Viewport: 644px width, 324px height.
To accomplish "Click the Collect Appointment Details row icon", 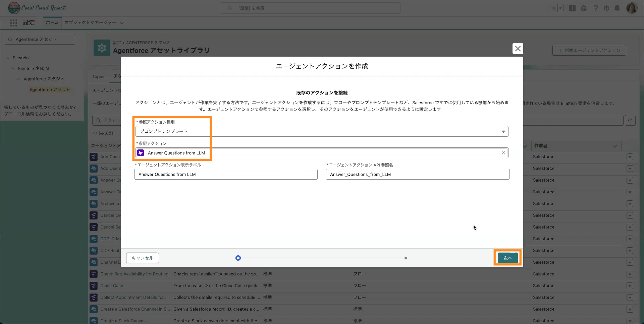I will coord(94,298).
